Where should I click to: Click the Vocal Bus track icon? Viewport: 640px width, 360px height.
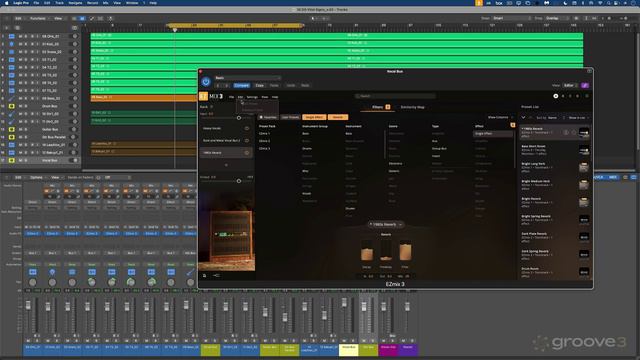[x=12, y=160]
